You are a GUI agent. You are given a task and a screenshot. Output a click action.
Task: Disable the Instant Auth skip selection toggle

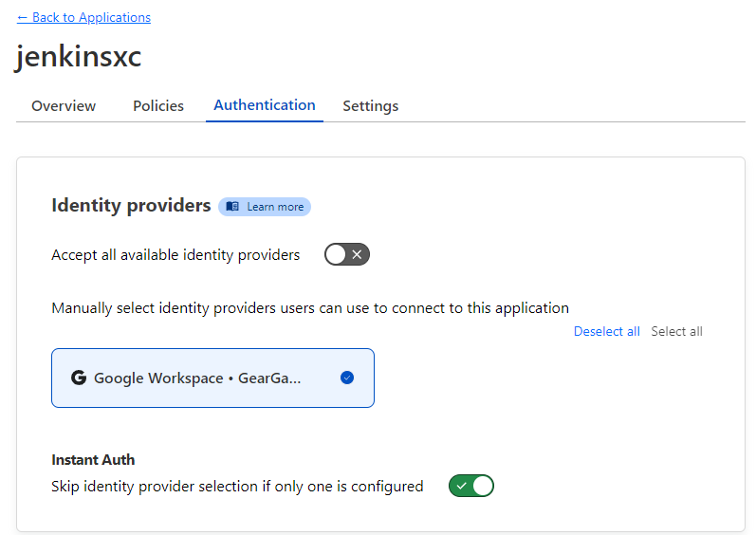(x=471, y=486)
